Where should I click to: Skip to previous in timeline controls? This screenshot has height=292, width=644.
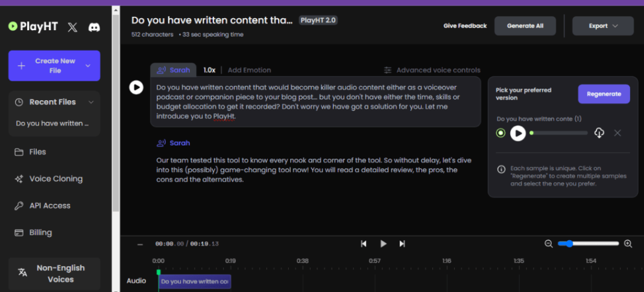click(x=364, y=244)
